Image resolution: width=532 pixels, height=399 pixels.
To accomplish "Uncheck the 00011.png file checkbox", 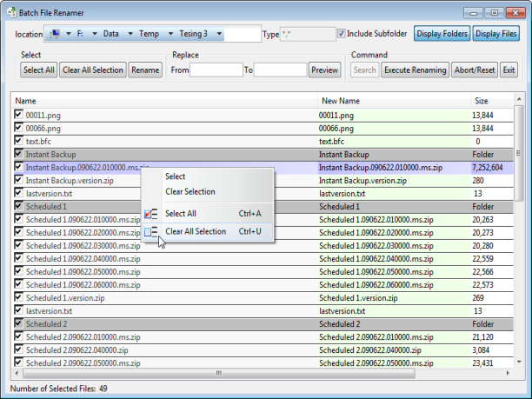I will [19, 115].
